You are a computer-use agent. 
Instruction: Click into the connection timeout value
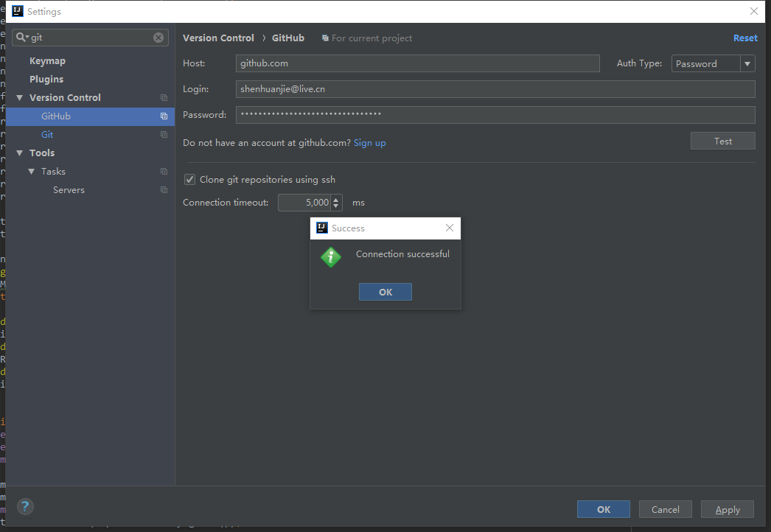coord(305,203)
